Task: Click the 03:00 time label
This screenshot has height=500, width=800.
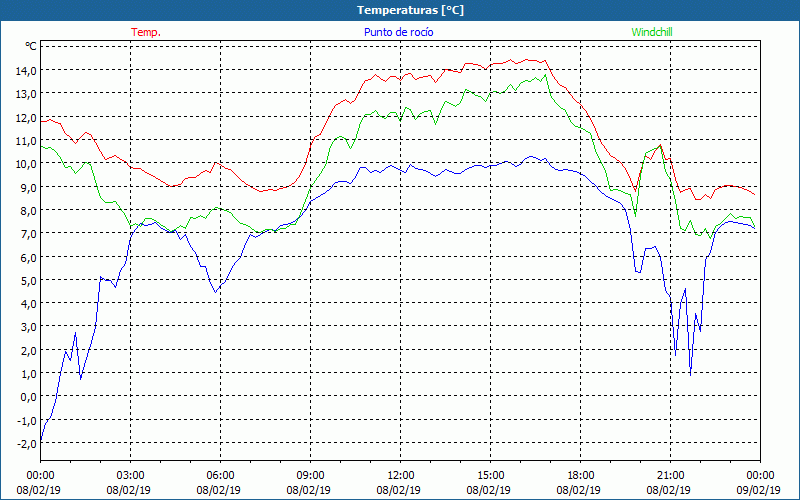Action: click(131, 476)
